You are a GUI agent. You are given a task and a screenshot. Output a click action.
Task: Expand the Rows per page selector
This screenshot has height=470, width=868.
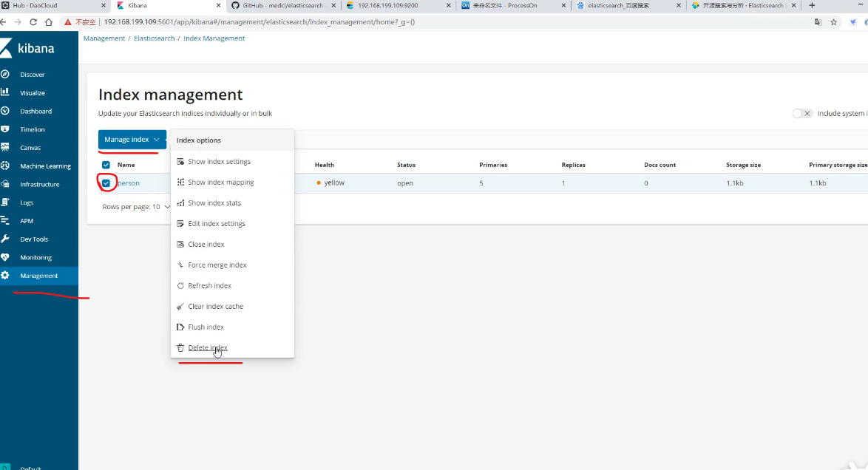[136, 207]
